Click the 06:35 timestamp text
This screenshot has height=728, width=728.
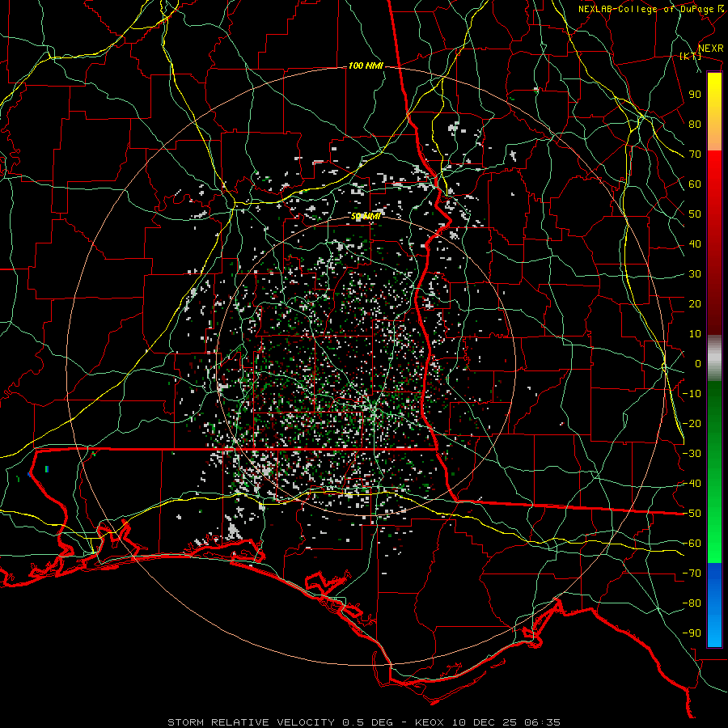pyautogui.click(x=542, y=722)
